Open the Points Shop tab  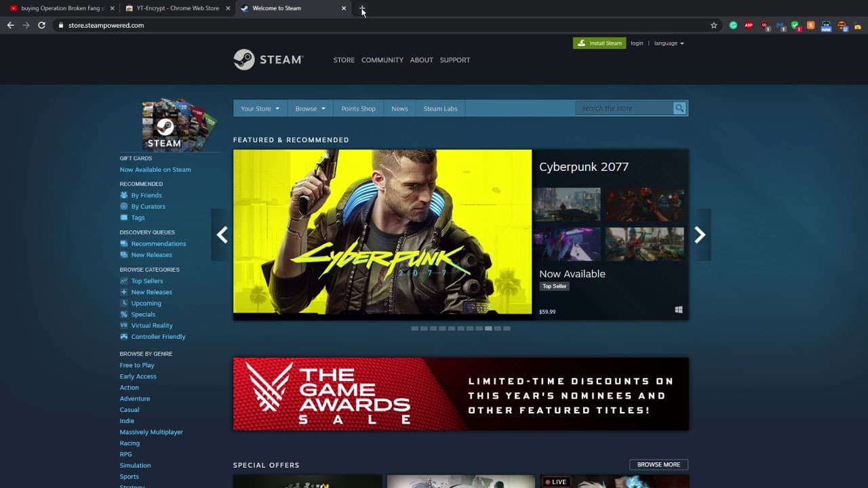358,108
